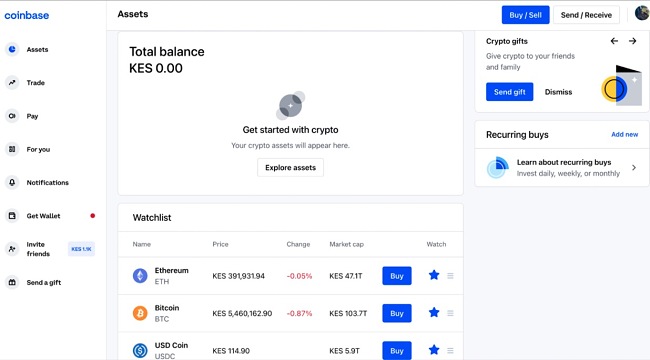Viewport: 650px width, 360px height.
Task: Click USD Coin price KES 114.90
Action: click(231, 350)
